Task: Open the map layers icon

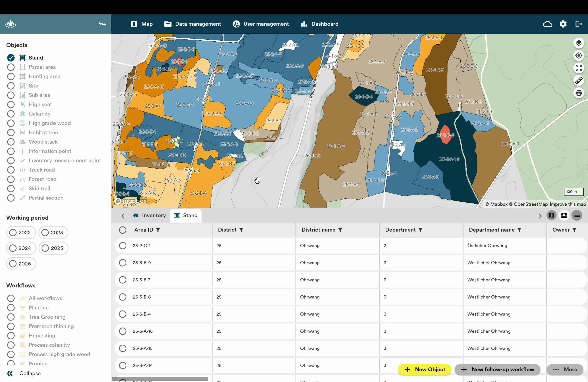Action: (x=578, y=43)
